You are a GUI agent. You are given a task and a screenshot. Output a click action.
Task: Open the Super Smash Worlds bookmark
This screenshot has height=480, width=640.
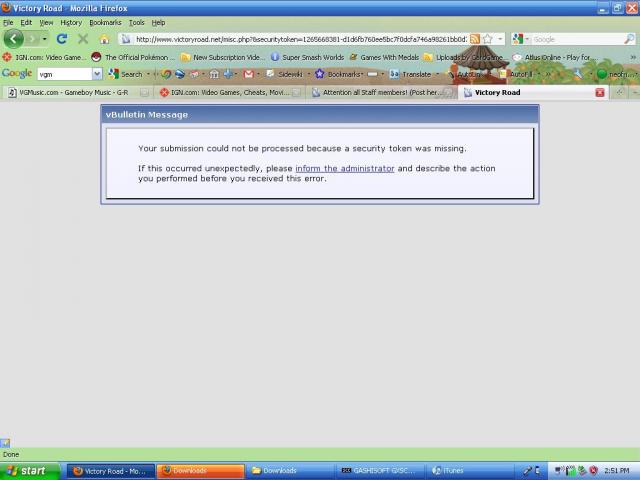point(306,57)
